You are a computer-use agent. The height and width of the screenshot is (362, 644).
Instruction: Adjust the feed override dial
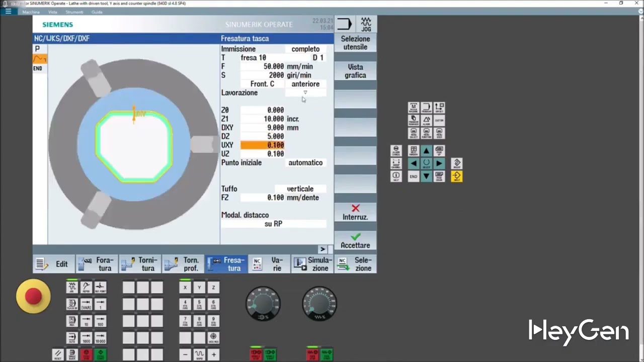[x=319, y=303]
